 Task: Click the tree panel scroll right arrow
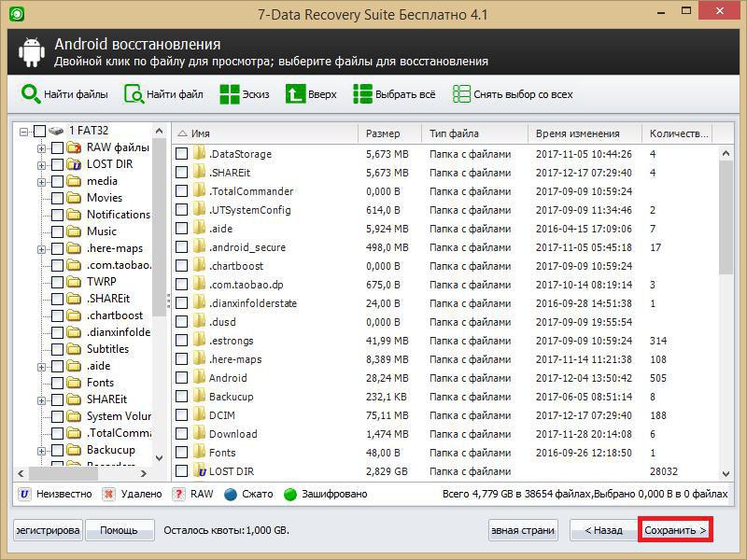pos(144,473)
